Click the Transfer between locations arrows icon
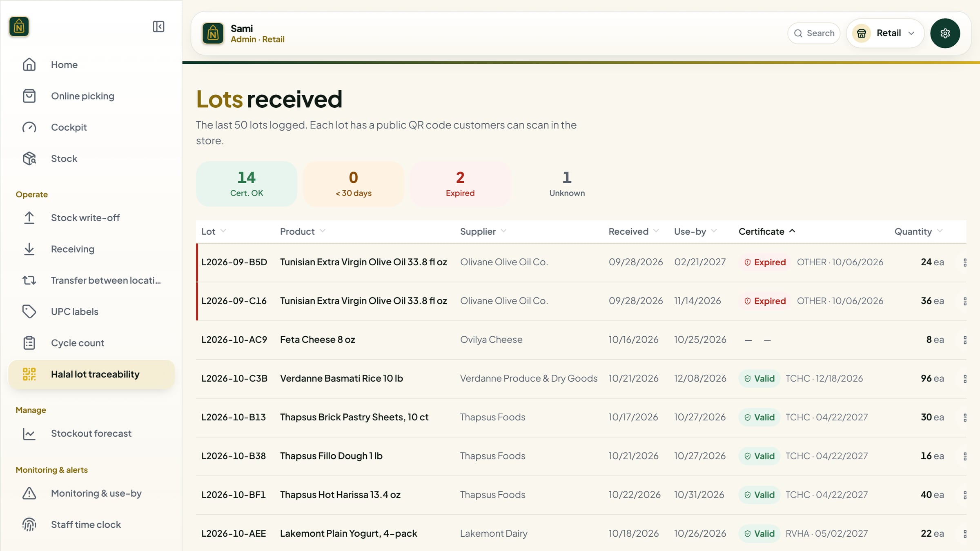 (x=29, y=280)
